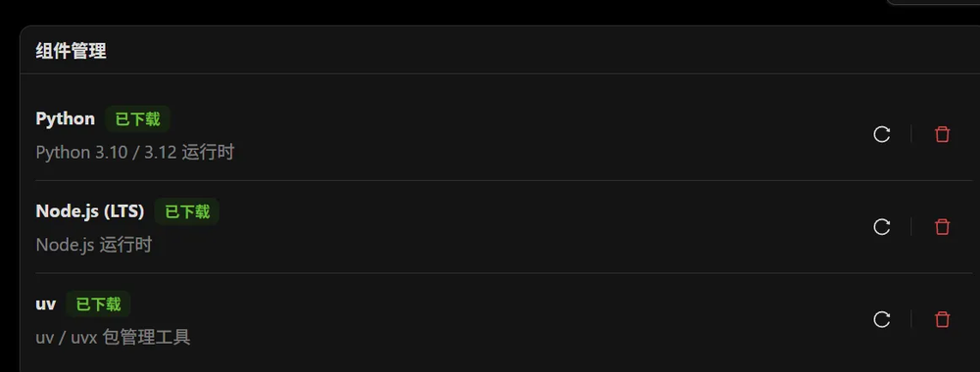Click the 已下载 badge beside Node.js (LTS)
This screenshot has width=980, height=372.
coord(187,211)
